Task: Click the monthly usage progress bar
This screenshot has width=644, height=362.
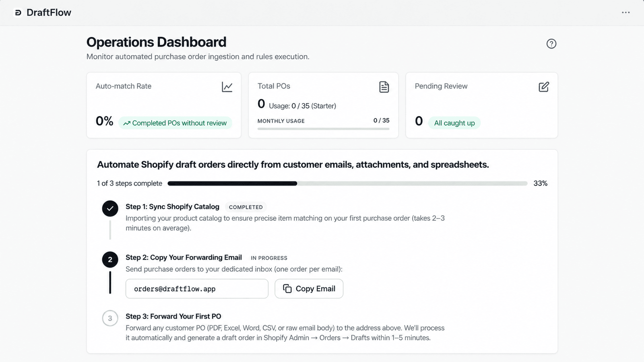Action: pos(323,129)
